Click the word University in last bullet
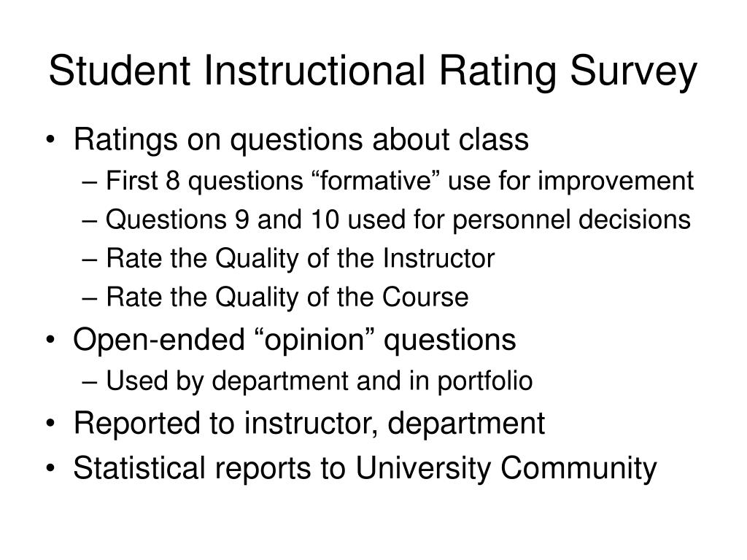747x560 pixels. tap(422, 469)
